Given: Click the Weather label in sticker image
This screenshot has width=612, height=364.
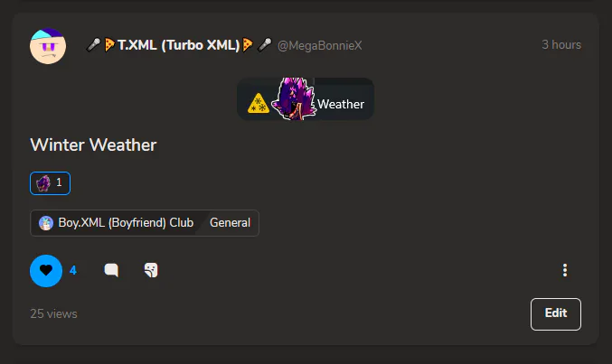Looking at the screenshot, I should (x=341, y=104).
